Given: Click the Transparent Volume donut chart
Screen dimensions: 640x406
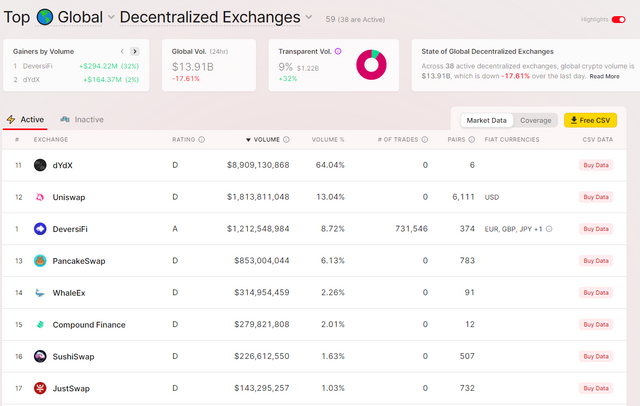Looking at the screenshot, I should tap(371, 64).
